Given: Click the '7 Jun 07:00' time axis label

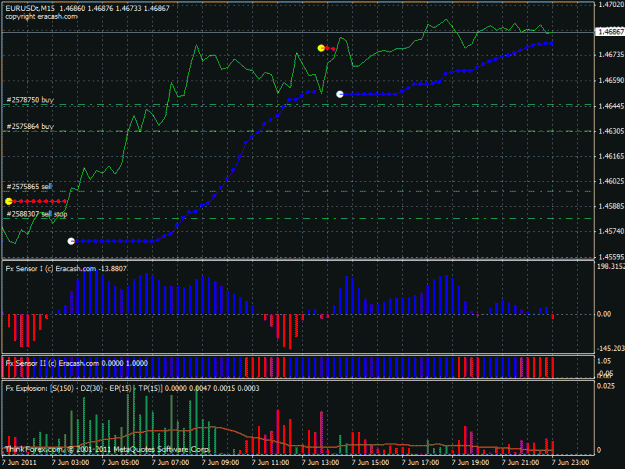Looking at the screenshot, I should tap(170, 463).
